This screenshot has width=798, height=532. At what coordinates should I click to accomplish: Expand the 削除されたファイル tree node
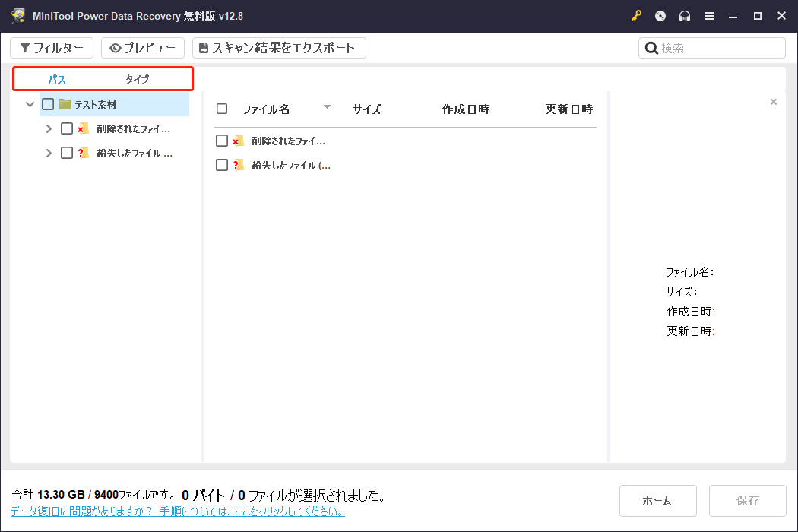coord(49,128)
